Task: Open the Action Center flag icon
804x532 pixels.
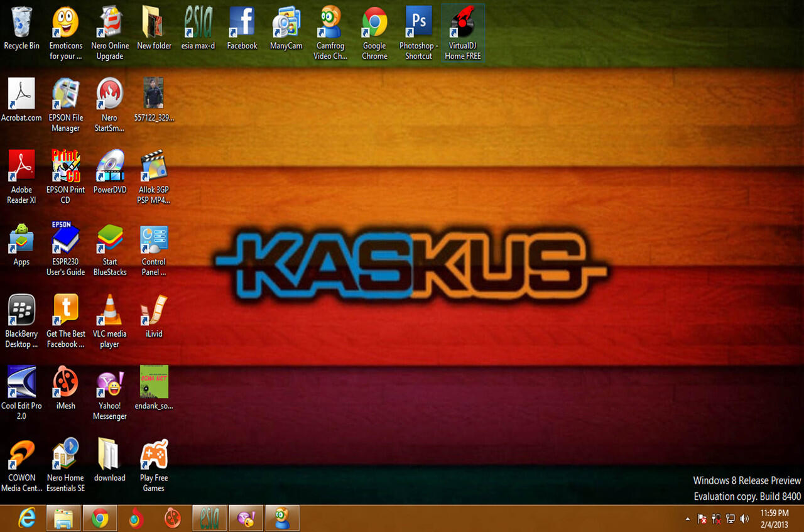Action: [702, 519]
